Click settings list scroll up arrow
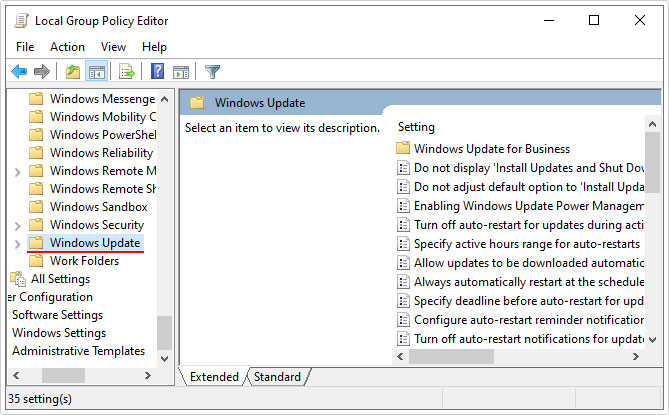Screen dimensions: 669x415 pos(652,124)
